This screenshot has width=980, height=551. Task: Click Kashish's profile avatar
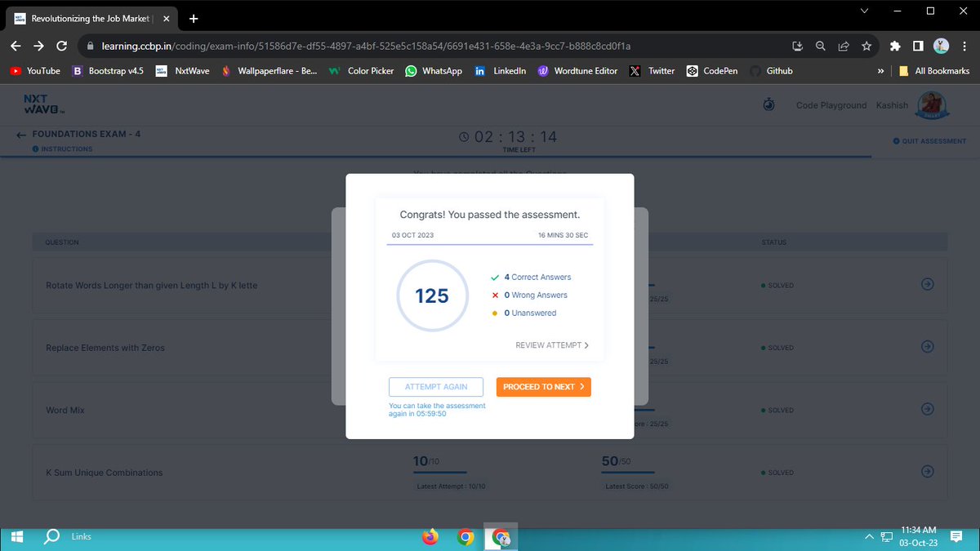[932, 104]
